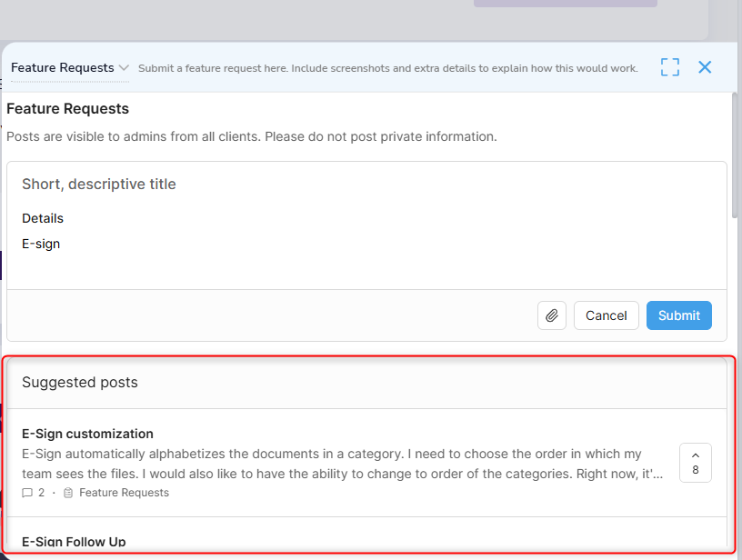Upvote the E-Sign customization post
This screenshot has height=560, width=742.
tap(695, 463)
